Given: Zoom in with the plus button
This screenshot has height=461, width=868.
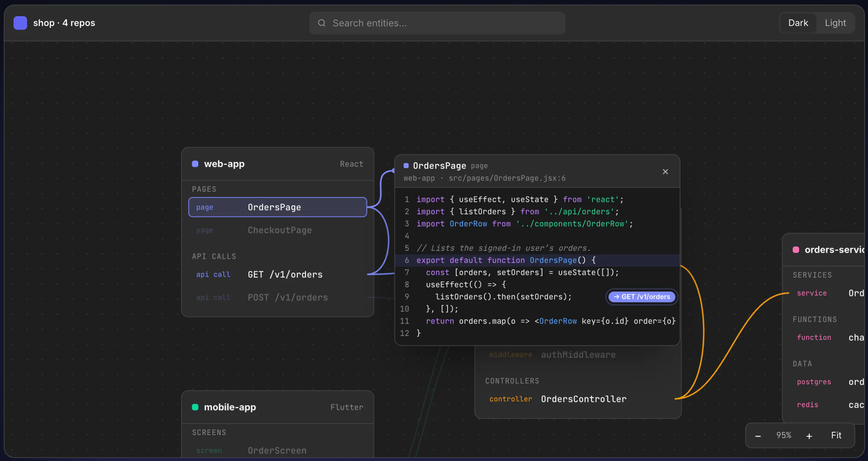Looking at the screenshot, I should [809, 436].
